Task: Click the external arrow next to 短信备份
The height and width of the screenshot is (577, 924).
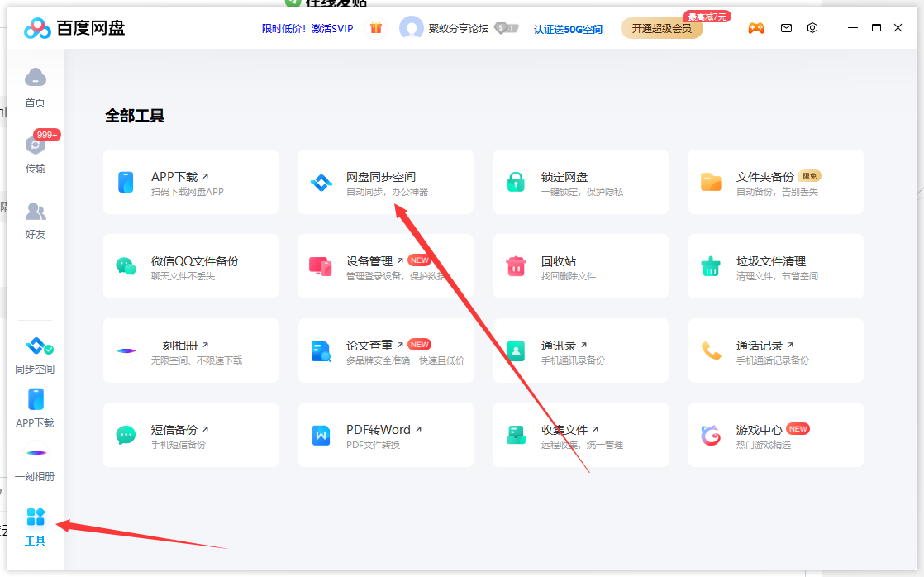Action: coord(205,429)
